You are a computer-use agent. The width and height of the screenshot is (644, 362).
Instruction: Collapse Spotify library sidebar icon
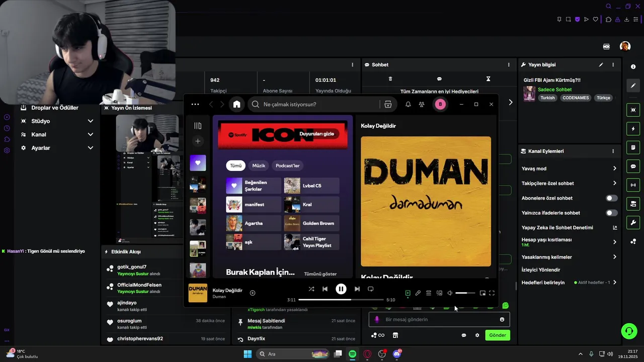click(198, 126)
